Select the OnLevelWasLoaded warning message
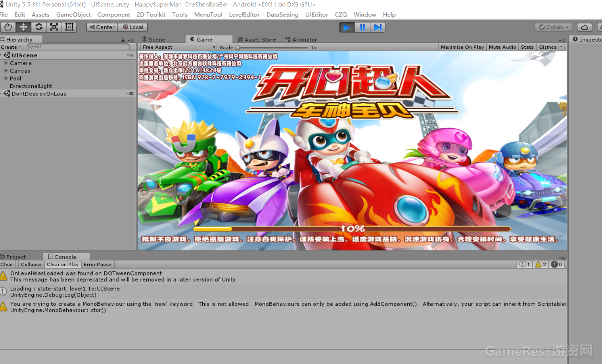 coord(283,276)
